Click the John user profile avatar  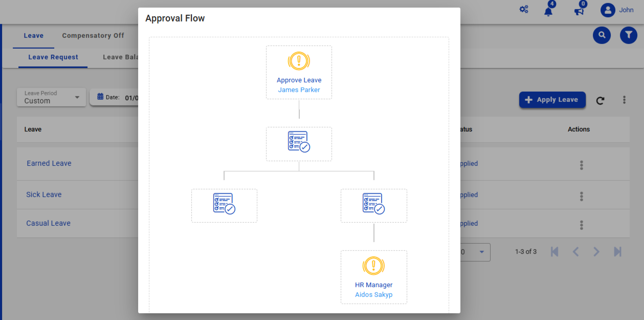click(x=608, y=10)
